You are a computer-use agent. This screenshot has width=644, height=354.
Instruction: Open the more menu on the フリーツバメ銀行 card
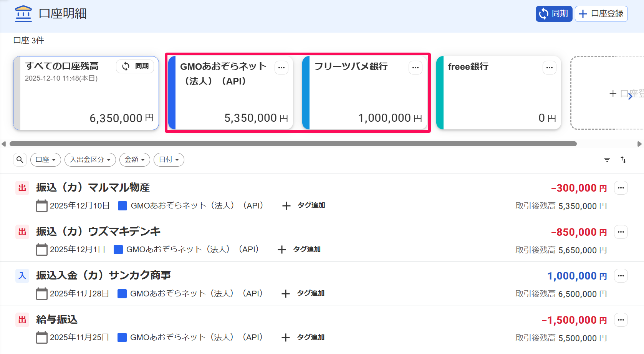click(416, 68)
